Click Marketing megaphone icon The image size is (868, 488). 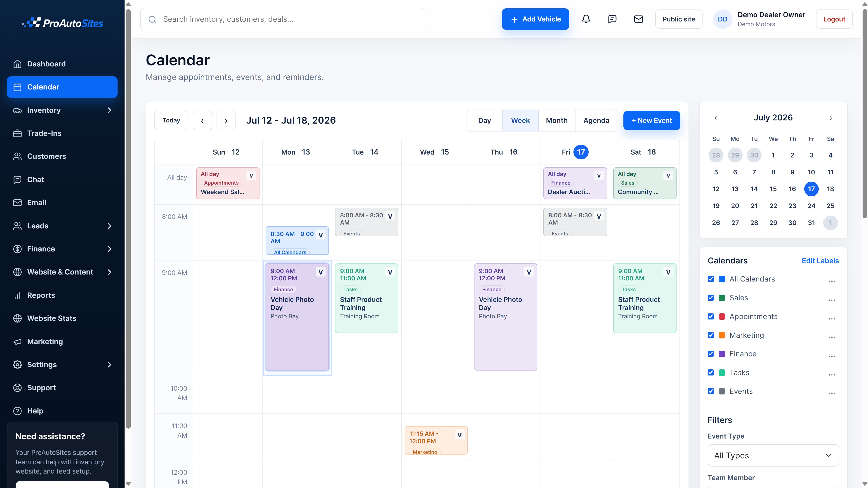(18, 342)
